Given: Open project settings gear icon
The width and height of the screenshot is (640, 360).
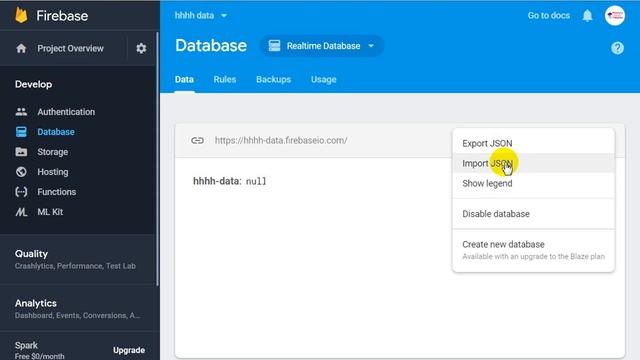Looking at the screenshot, I should click(x=141, y=49).
